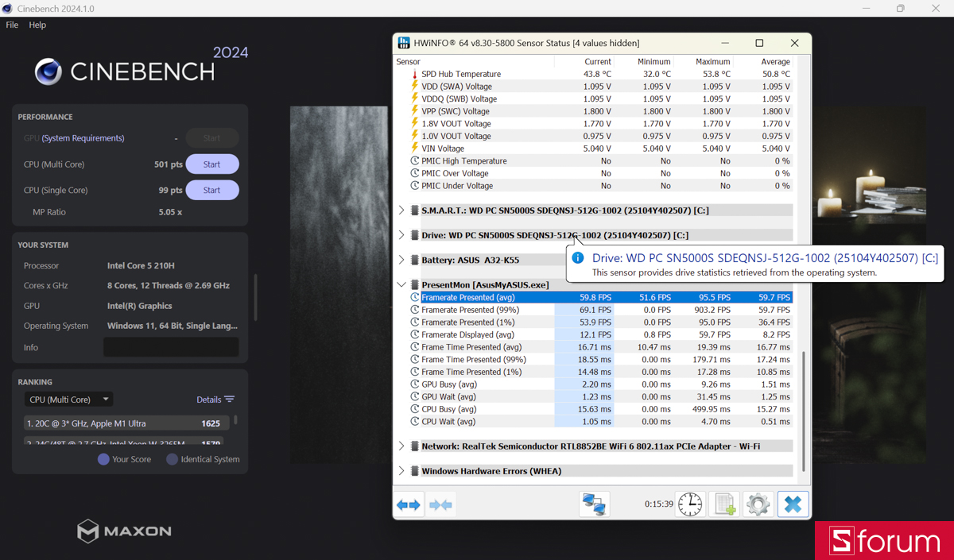Screen dimensions: 954x560
Task: Click the Cinebench logo emblem
Action: coord(48,71)
